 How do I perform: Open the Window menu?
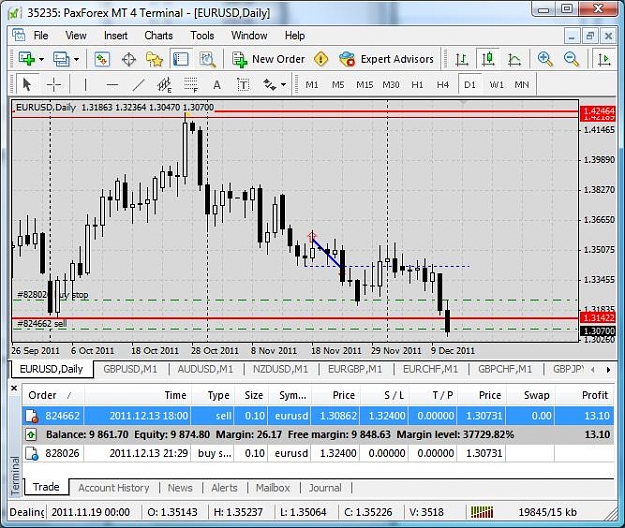pyautogui.click(x=249, y=35)
